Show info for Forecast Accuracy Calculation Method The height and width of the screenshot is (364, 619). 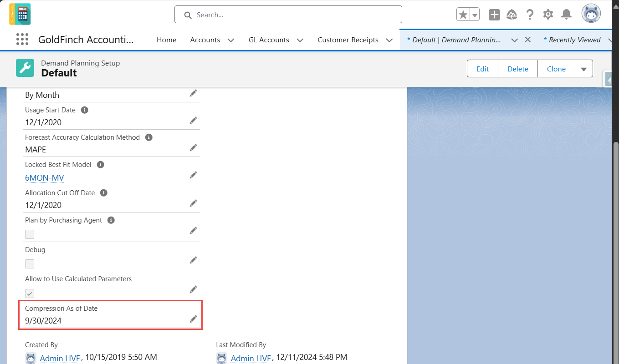pyautogui.click(x=148, y=137)
